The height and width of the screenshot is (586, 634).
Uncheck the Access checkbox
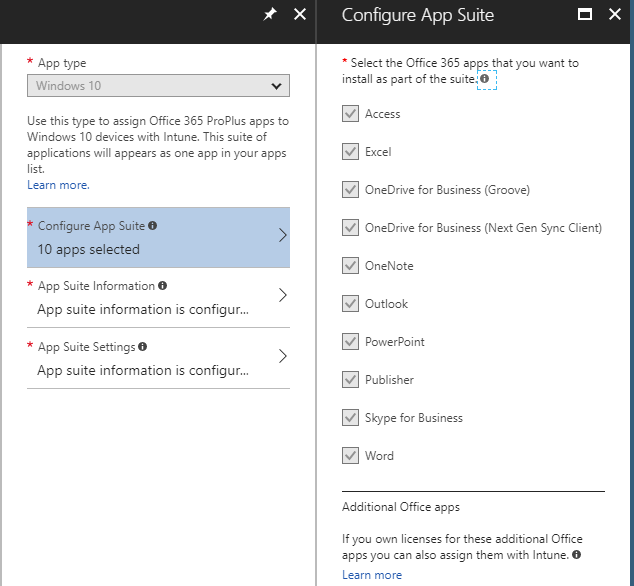click(x=350, y=114)
